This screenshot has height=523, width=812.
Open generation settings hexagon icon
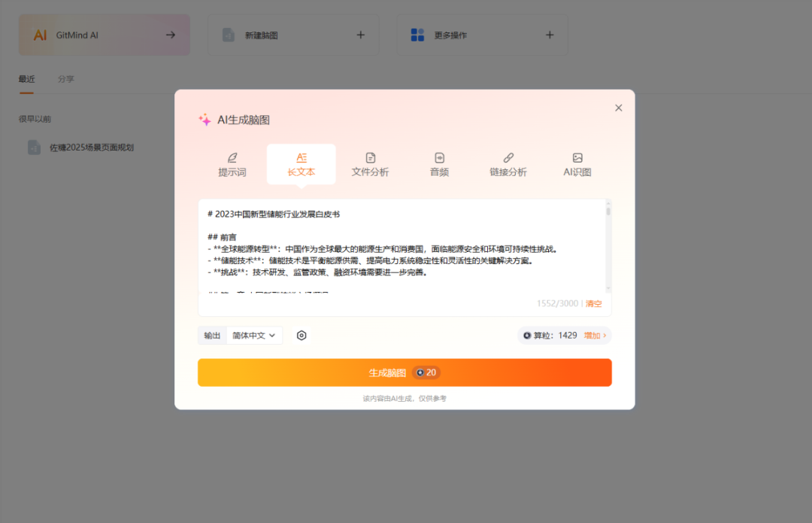pyautogui.click(x=301, y=336)
